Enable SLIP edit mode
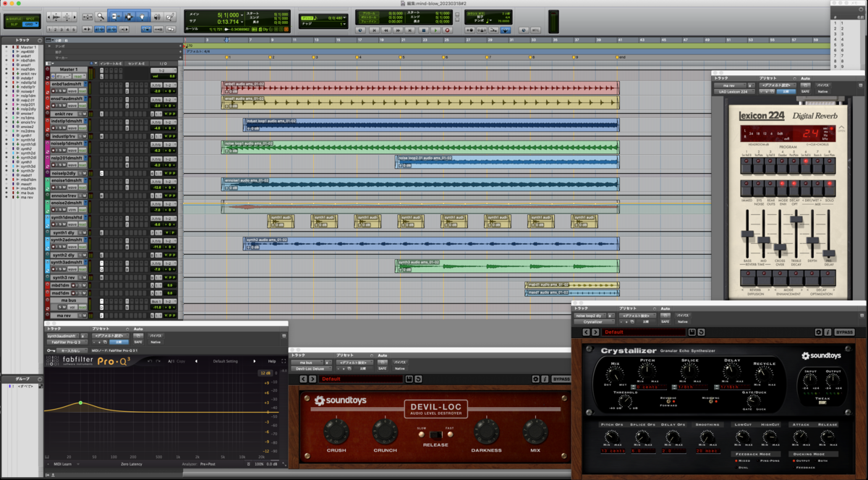The height and width of the screenshot is (480, 868). (14, 25)
